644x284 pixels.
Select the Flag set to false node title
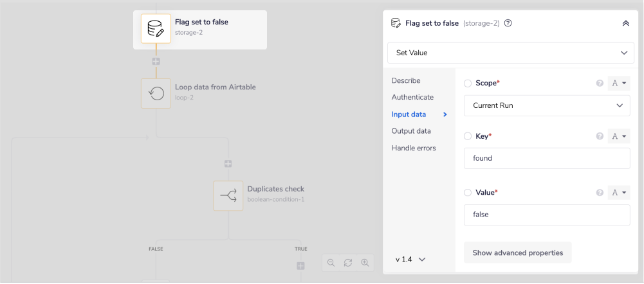pyautogui.click(x=201, y=22)
